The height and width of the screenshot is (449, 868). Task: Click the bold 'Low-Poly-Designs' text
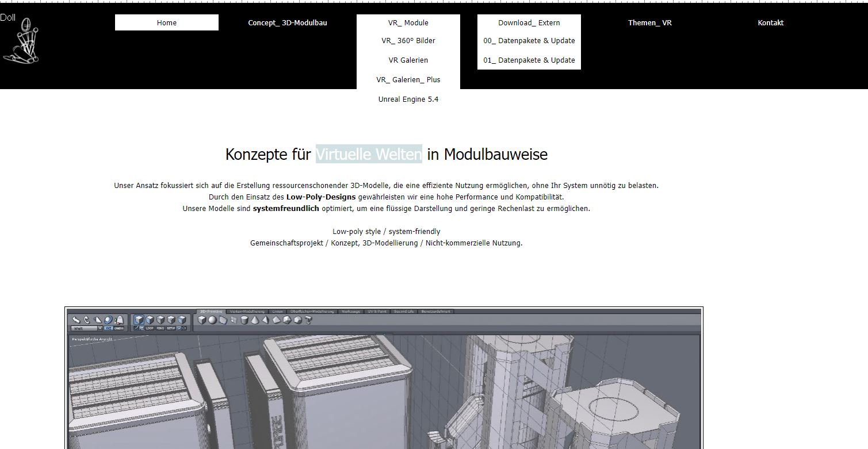[321, 197]
